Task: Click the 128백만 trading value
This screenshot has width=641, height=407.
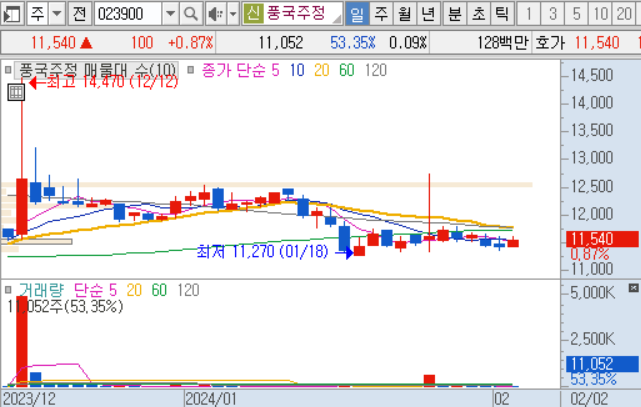Action: [503, 42]
